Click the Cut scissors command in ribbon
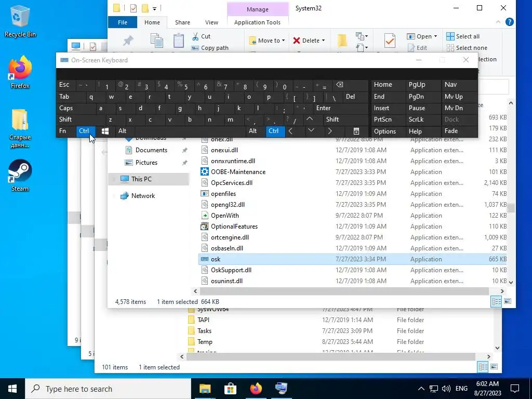532x399 pixels. tap(201, 36)
